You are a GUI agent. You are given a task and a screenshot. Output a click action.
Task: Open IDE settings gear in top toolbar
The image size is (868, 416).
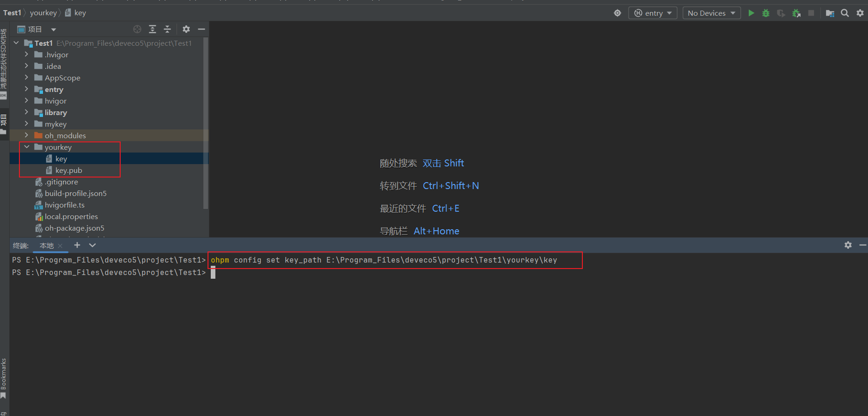860,13
